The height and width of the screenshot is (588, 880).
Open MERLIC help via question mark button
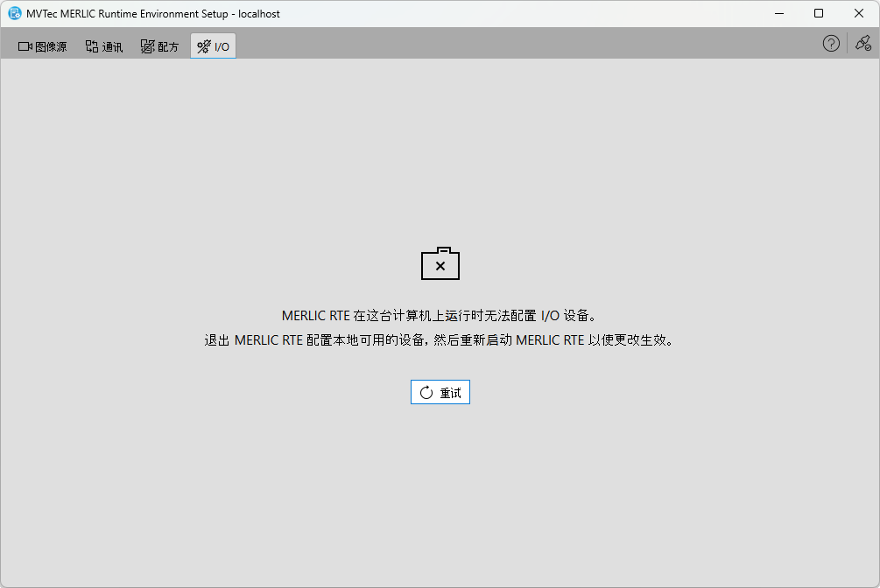(x=830, y=43)
